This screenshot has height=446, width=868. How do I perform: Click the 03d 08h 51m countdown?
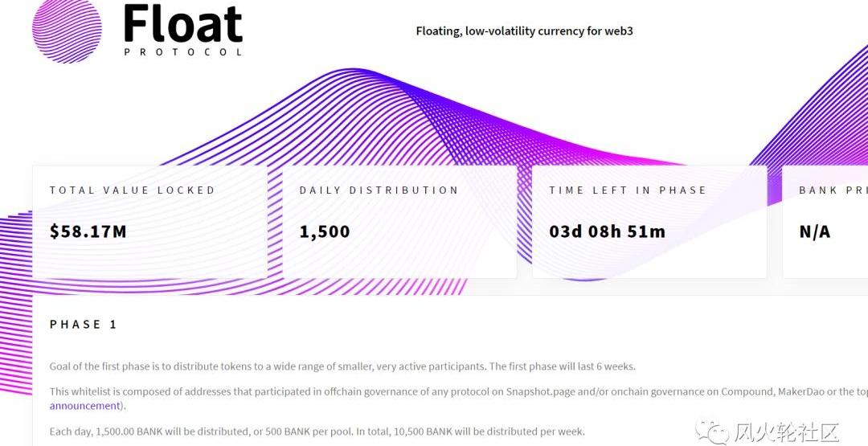pos(608,231)
